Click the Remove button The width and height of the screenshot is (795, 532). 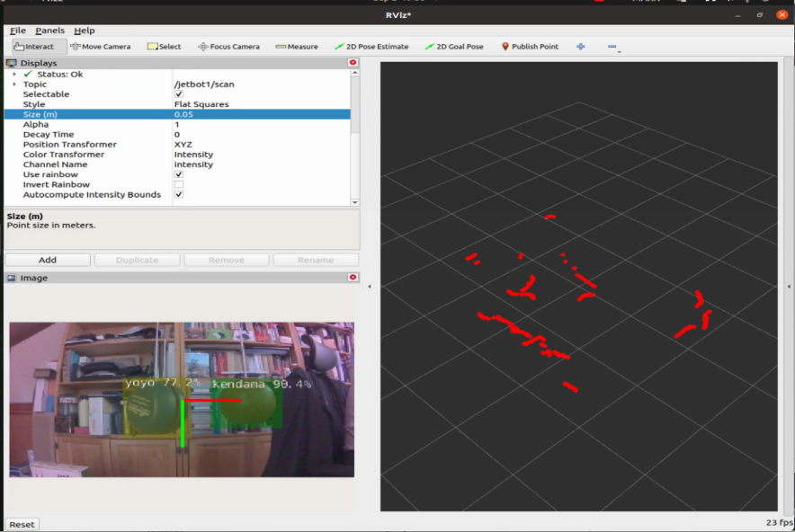(x=226, y=260)
